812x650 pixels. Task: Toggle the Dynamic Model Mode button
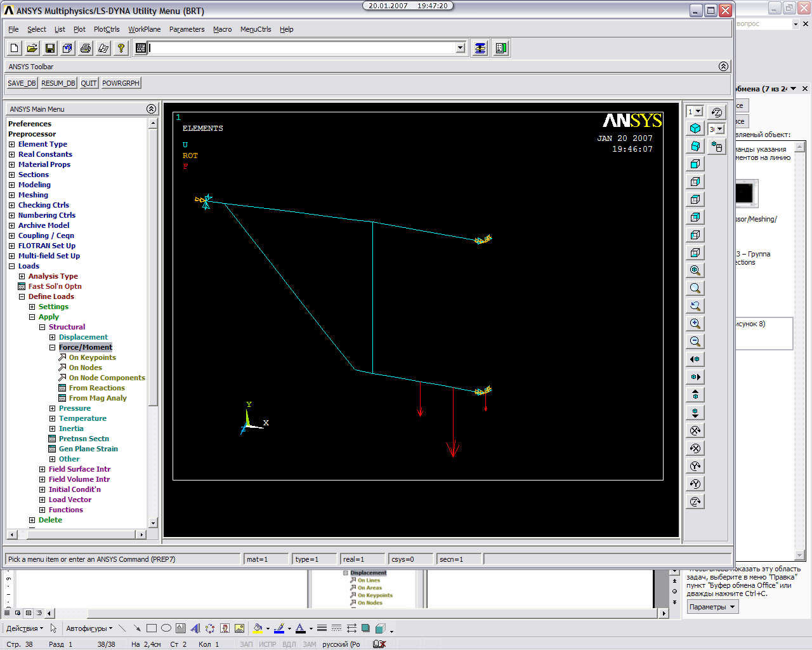(x=717, y=147)
